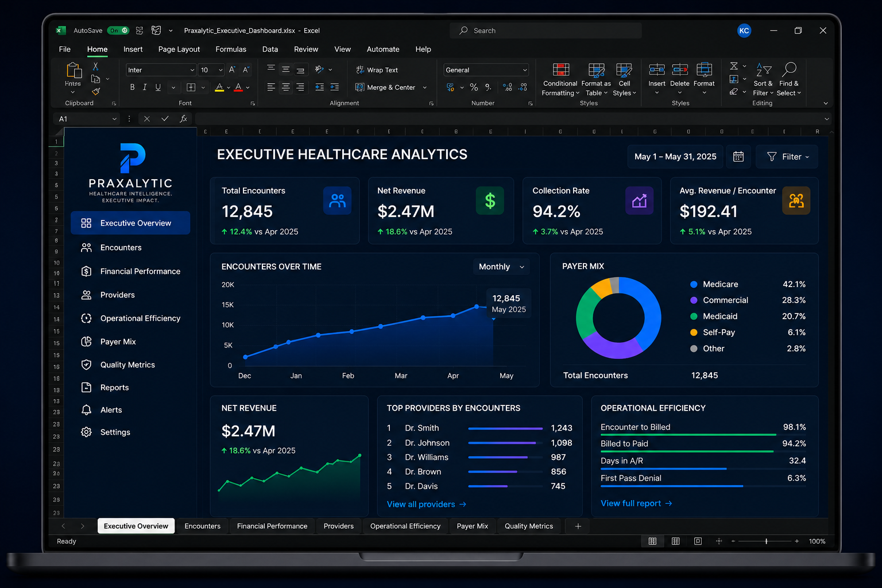Click the Total Encounters people icon

[x=338, y=200]
